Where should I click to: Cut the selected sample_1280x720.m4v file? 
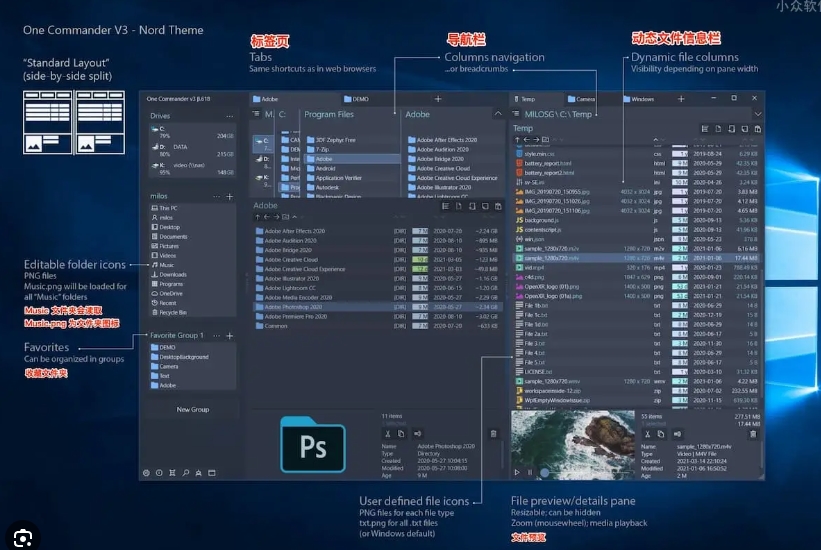pos(647,434)
